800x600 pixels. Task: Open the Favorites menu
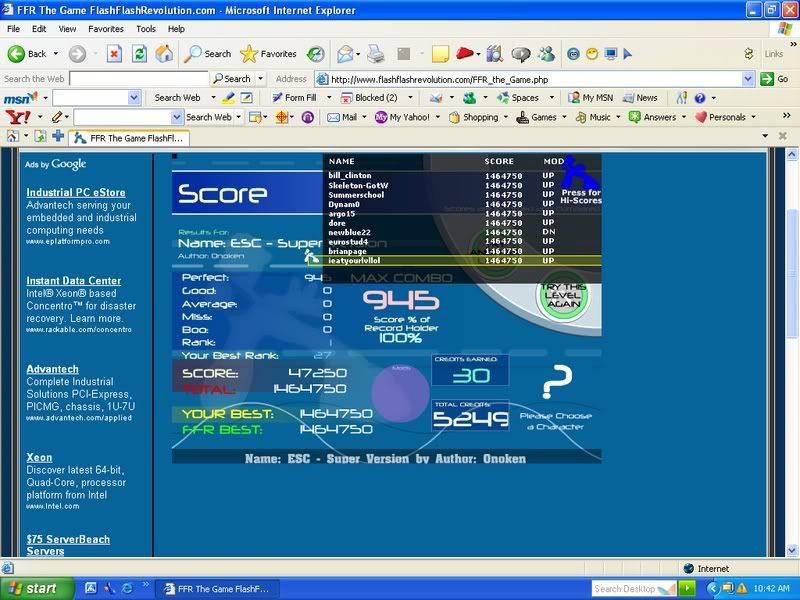(105, 29)
